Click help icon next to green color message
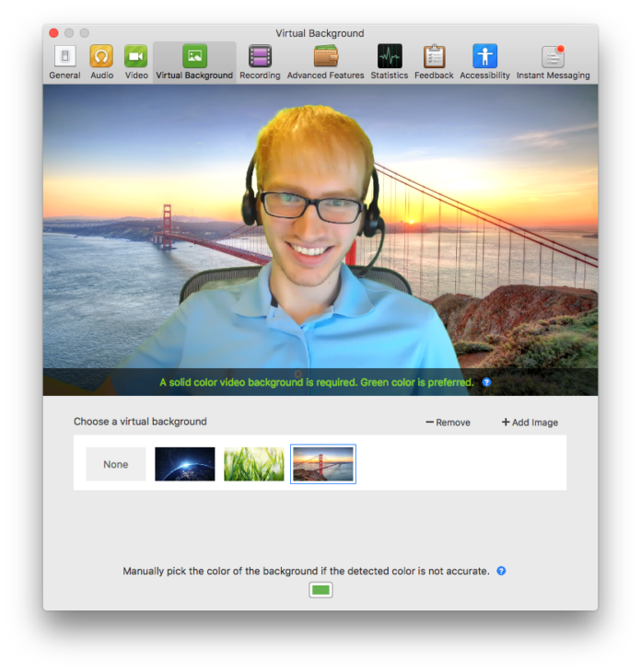 [486, 382]
